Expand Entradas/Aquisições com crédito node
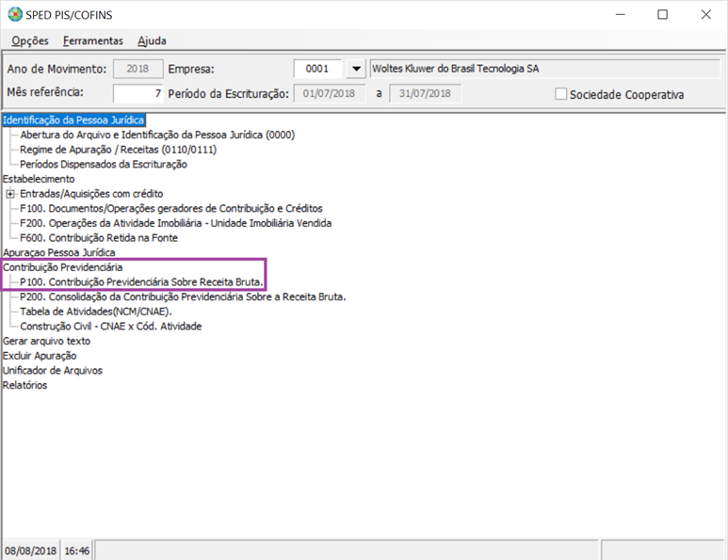This screenshot has height=560, width=728. point(10,194)
